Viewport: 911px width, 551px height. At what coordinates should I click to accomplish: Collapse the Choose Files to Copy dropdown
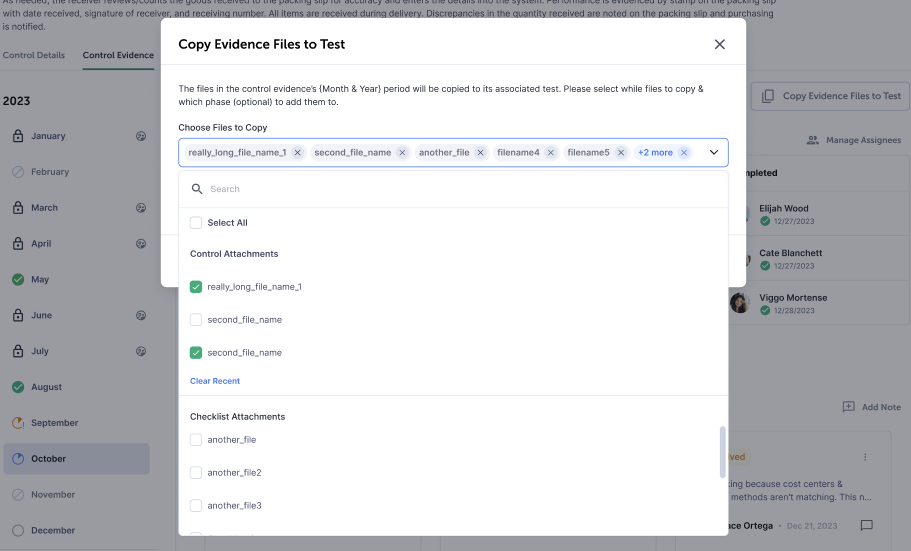point(714,153)
